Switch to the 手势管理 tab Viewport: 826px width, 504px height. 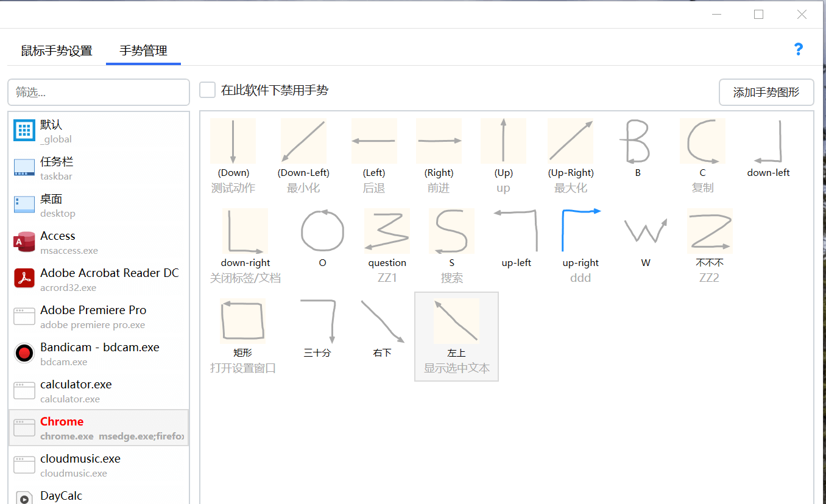143,51
